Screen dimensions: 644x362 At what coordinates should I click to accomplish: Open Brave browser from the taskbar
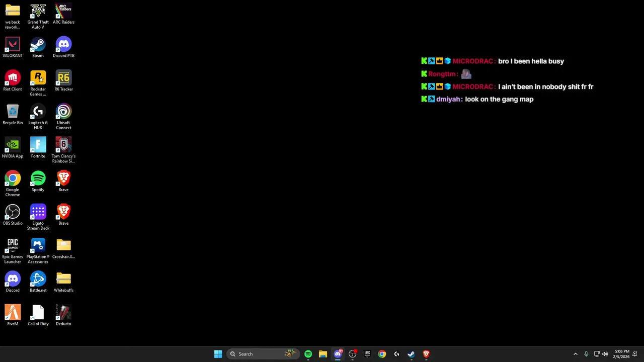pos(426,354)
